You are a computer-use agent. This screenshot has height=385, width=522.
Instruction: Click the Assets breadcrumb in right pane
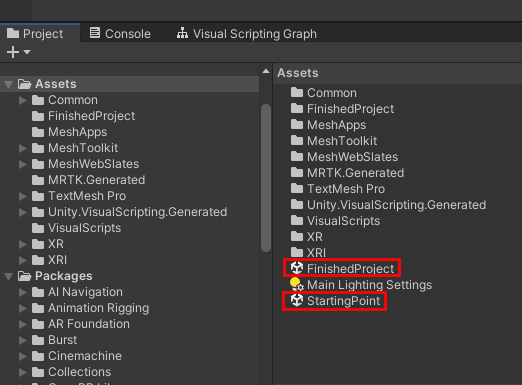[x=298, y=73]
